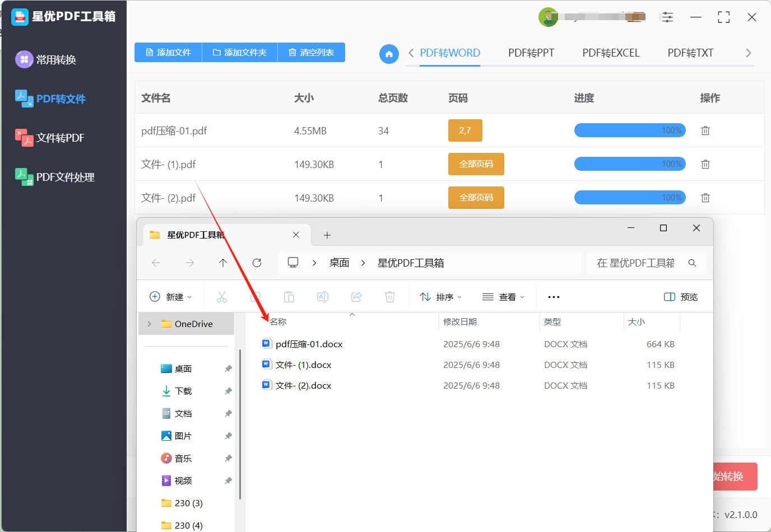Switch to the PDF转PPT tab
This screenshot has width=771, height=532.
pos(531,53)
